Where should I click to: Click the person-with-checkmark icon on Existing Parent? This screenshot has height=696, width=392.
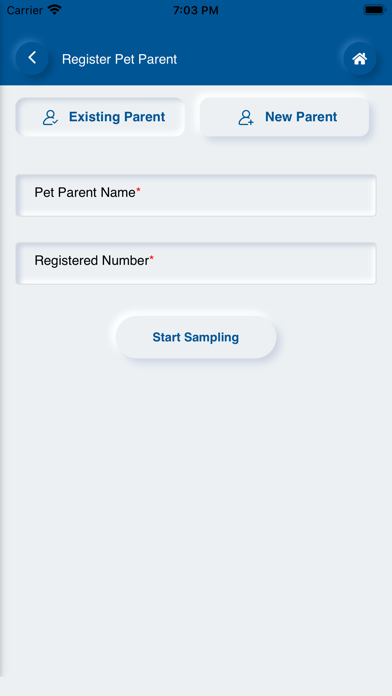pos(50,117)
